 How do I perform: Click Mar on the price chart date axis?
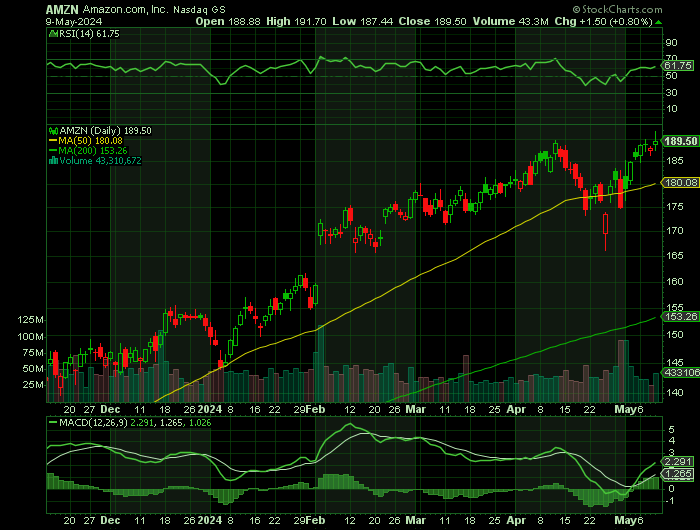coord(416,409)
